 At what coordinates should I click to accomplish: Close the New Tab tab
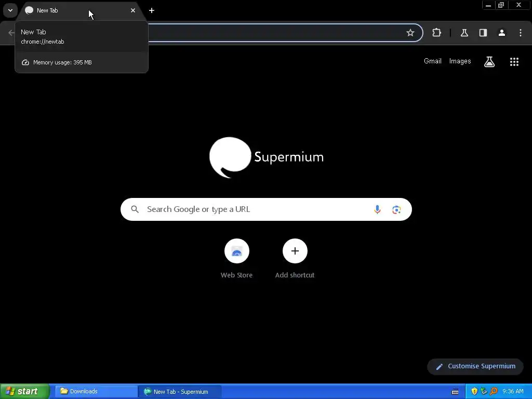[x=133, y=10]
